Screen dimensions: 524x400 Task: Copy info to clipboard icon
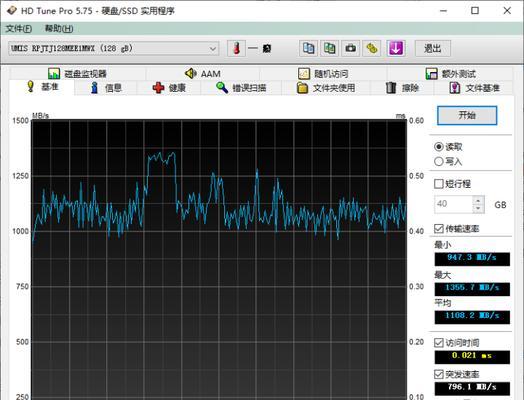pyautogui.click(x=308, y=48)
